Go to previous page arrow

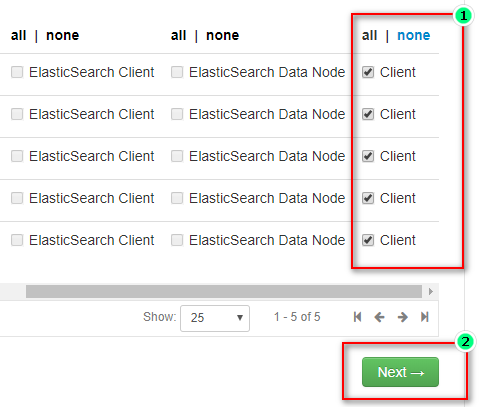(x=379, y=317)
